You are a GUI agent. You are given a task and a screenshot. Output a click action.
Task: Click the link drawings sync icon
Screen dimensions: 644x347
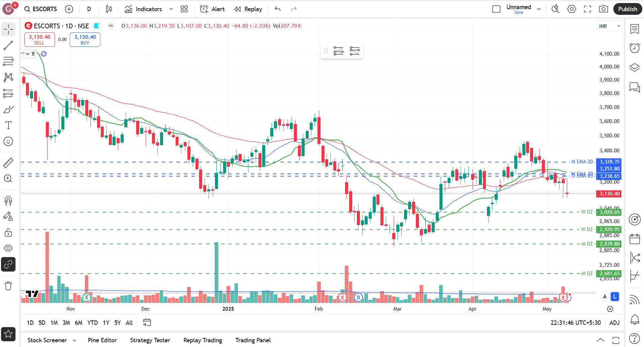coord(8,264)
